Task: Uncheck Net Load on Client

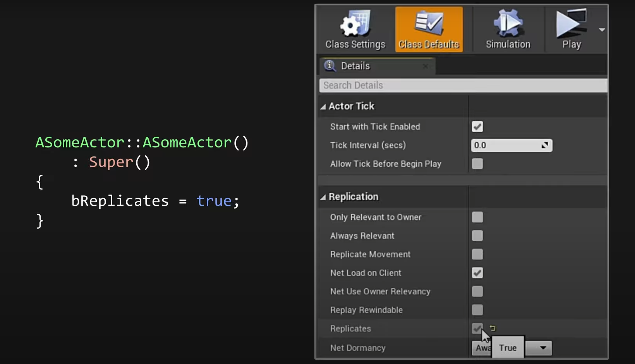Action: pyautogui.click(x=477, y=273)
